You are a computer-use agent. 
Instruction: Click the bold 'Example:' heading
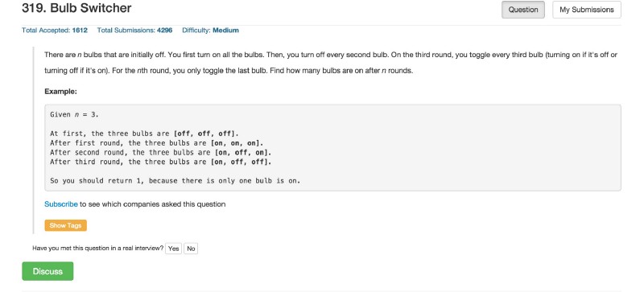(x=61, y=92)
